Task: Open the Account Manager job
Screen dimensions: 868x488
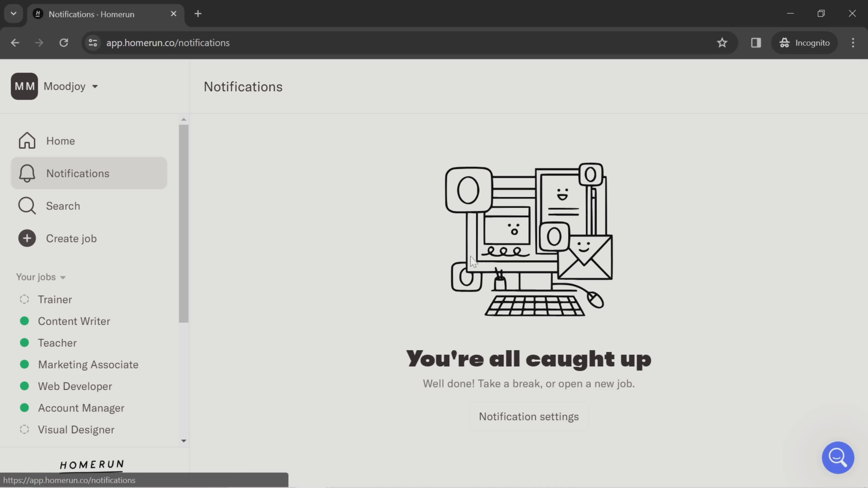Action: [81, 408]
